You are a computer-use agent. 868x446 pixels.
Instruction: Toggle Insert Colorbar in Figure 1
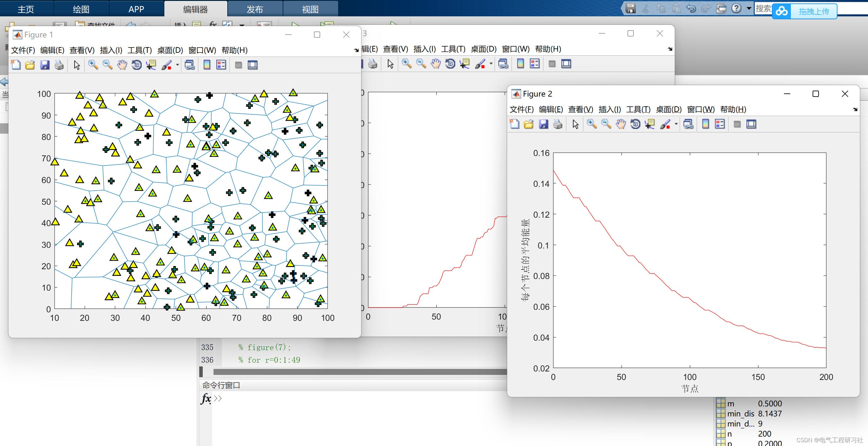207,64
